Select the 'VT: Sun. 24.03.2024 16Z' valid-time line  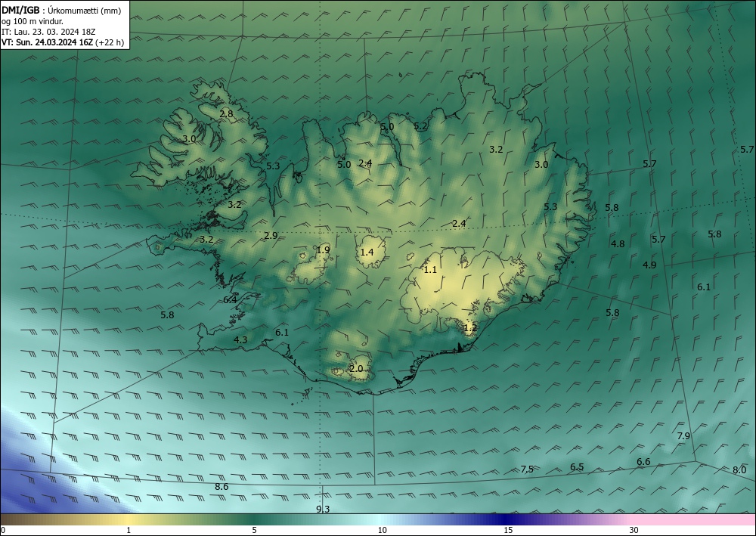click(x=47, y=42)
